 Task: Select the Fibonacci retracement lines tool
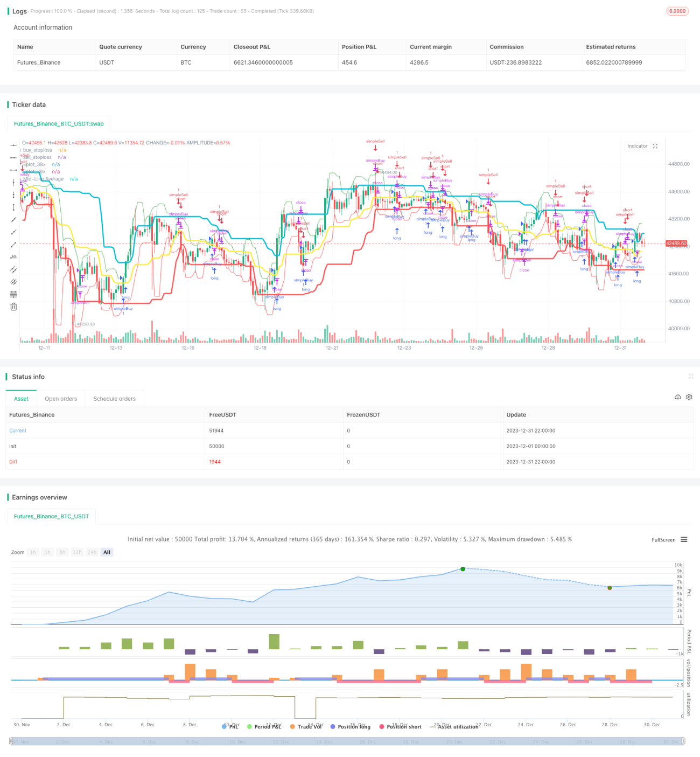pos(13,294)
